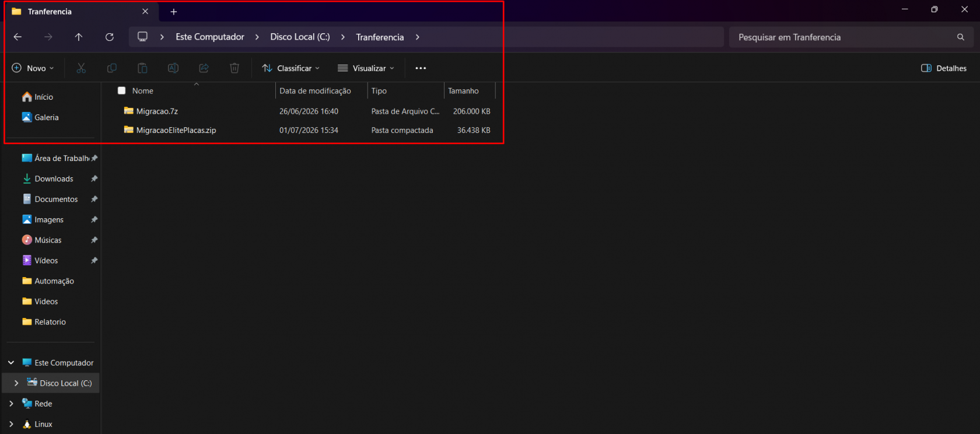
Task: Expand the Linux tree node
Action: click(11, 424)
